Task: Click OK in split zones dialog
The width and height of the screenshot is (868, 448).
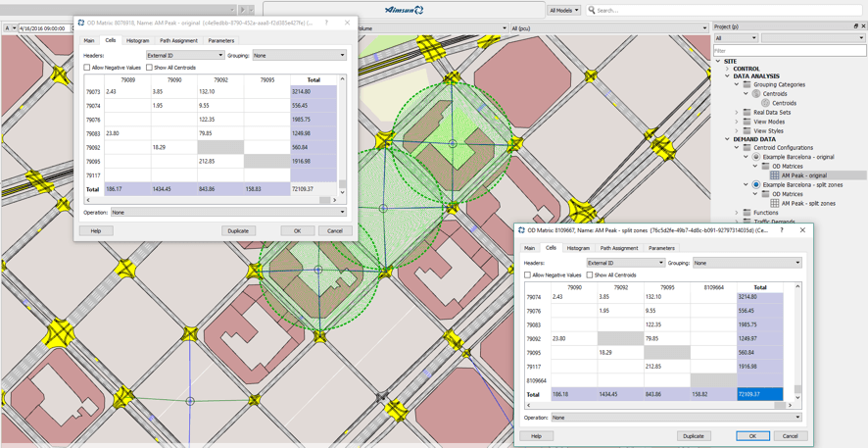Action: (x=752, y=436)
